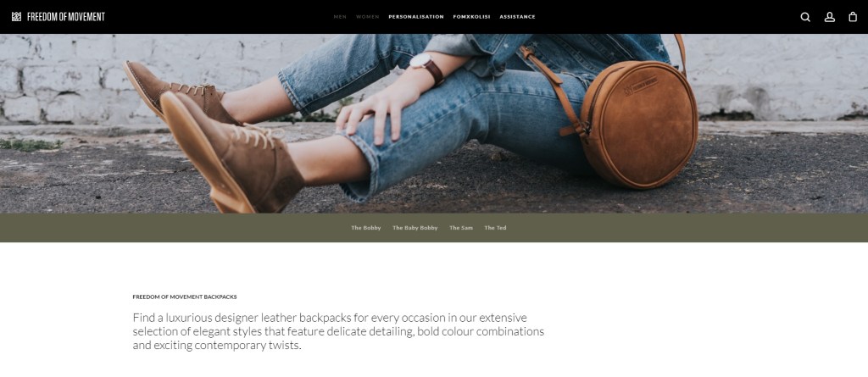The width and height of the screenshot is (868, 377).
Task: Open the shopping bag cart icon
Action: [x=853, y=17]
